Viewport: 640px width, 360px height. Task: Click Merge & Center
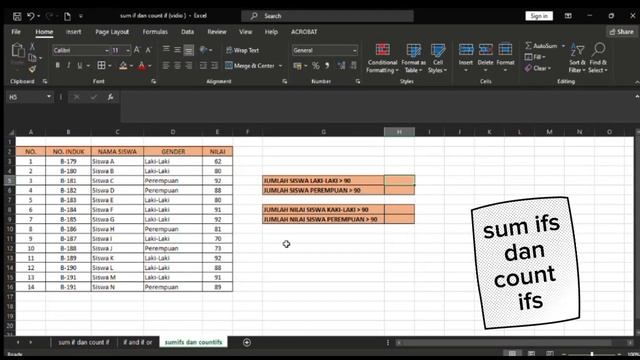pos(250,65)
